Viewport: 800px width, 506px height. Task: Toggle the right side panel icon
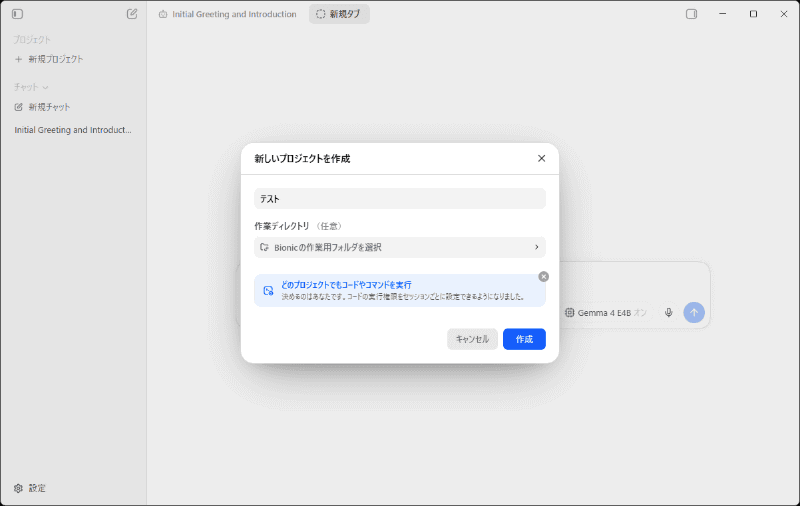pyautogui.click(x=691, y=14)
